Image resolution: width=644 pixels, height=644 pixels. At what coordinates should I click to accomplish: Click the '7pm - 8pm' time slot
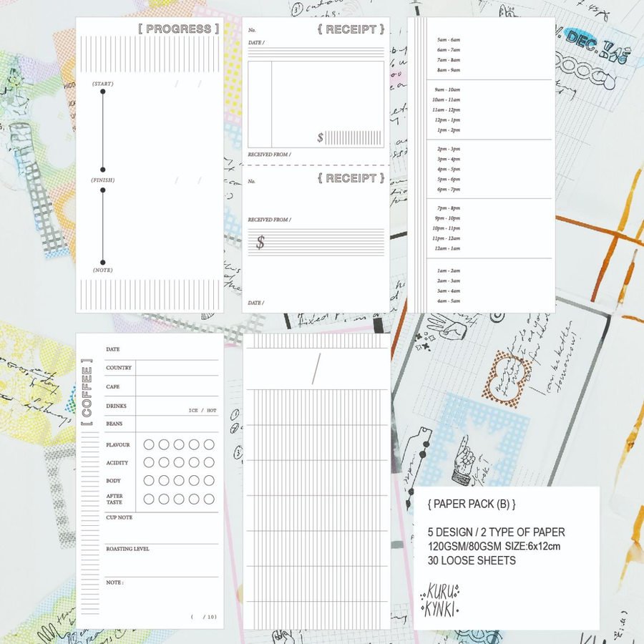pyautogui.click(x=449, y=208)
